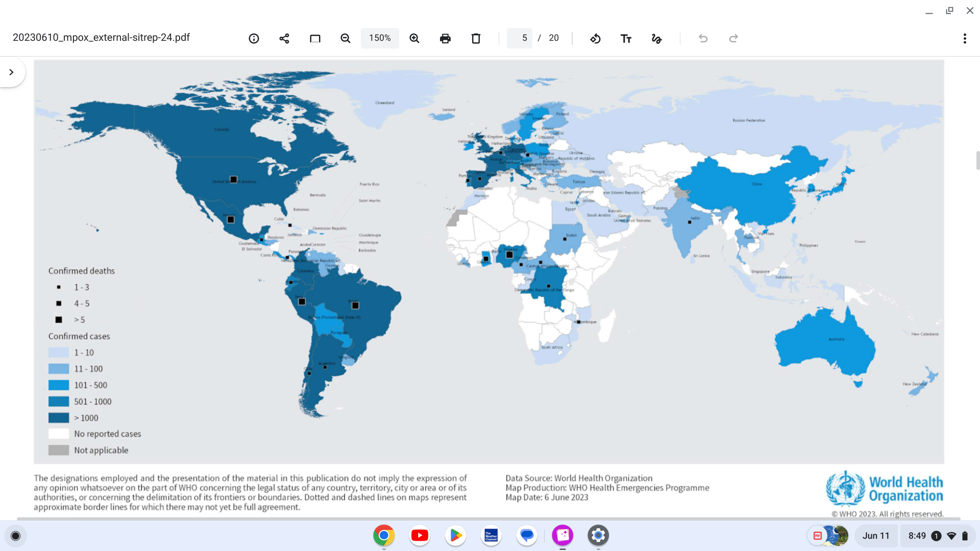The height and width of the screenshot is (551, 980).
Task: Open the three-dot more options menu
Action: coord(965,38)
